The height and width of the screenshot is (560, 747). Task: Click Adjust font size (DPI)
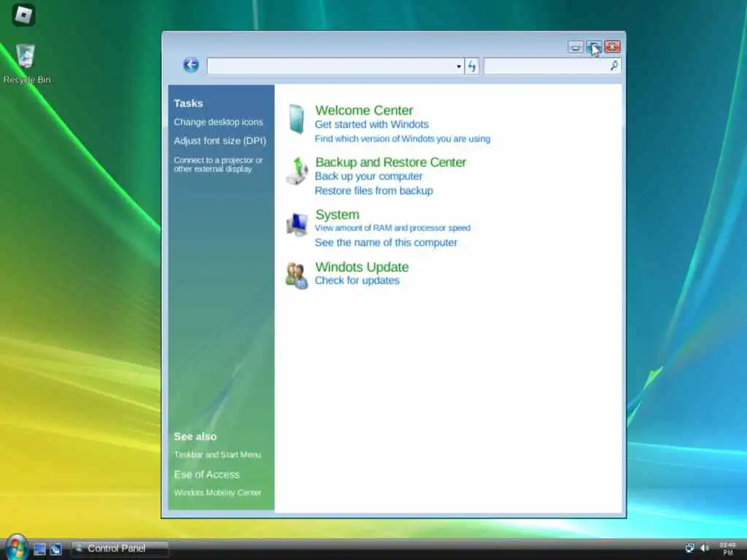(x=220, y=141)
